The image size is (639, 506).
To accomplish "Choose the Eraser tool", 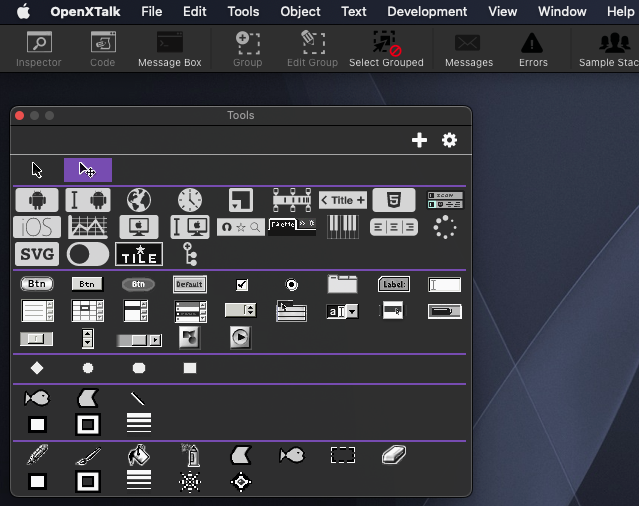I will pos(394,455).
